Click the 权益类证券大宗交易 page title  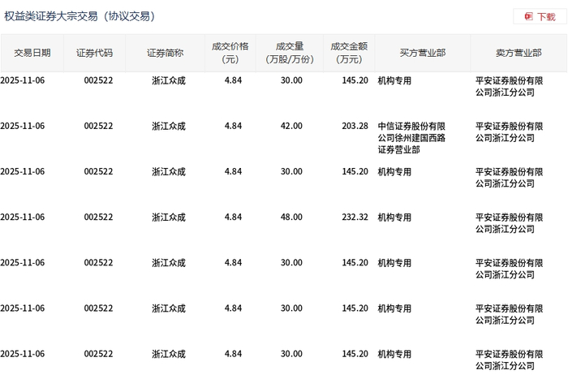tap(80, 16)
